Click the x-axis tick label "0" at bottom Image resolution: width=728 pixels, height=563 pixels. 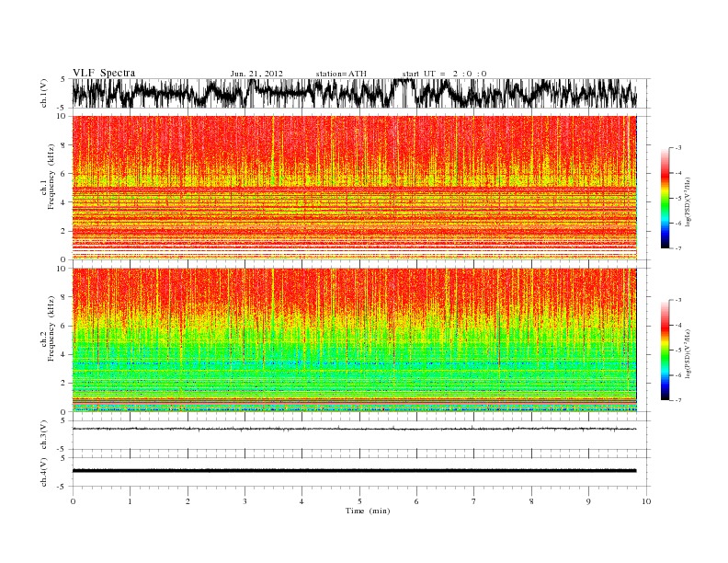(x=73, y=501)
